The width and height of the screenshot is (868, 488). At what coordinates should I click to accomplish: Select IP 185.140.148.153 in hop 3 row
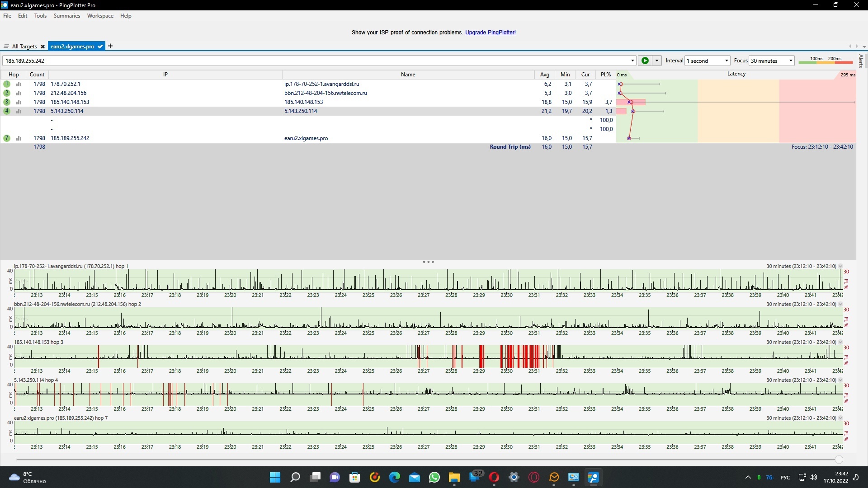[70, 102]
